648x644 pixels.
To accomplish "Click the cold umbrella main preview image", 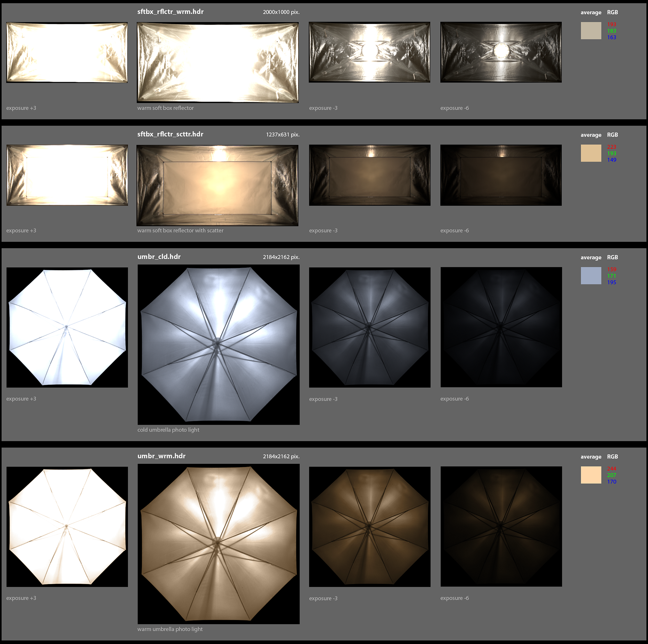I will [218, 344].
